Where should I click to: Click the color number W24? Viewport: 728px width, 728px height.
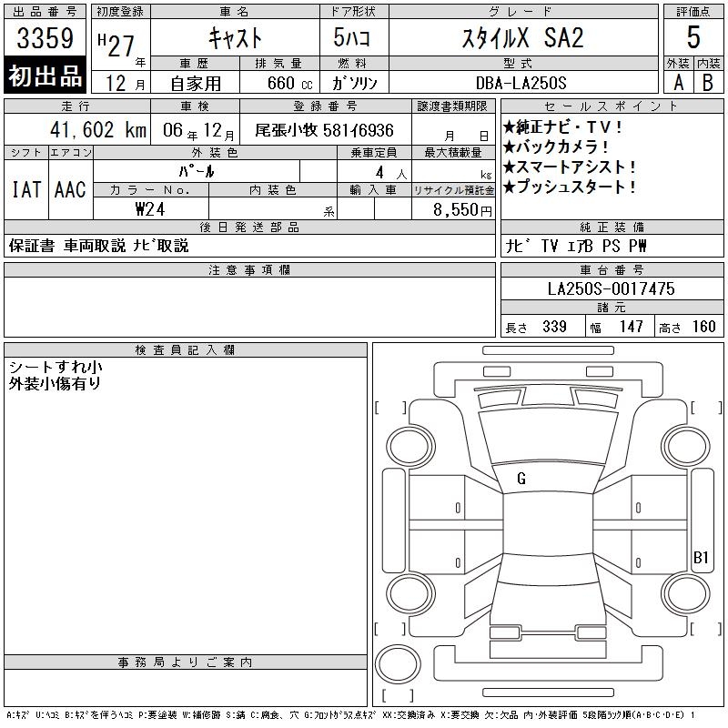tap(150, 209)
